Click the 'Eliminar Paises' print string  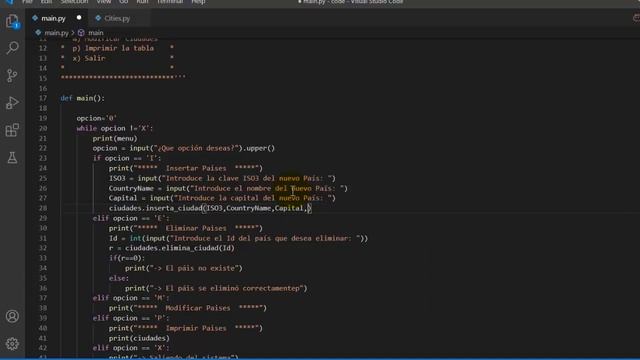click(196, 228)
